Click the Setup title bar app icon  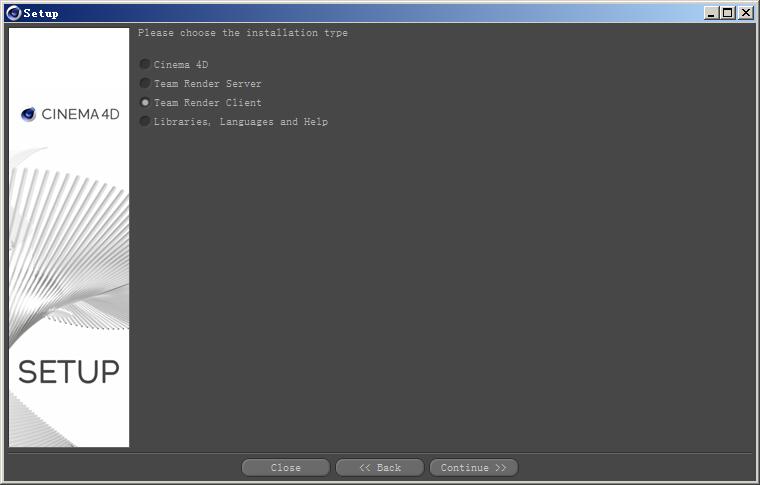pos(14,13)
